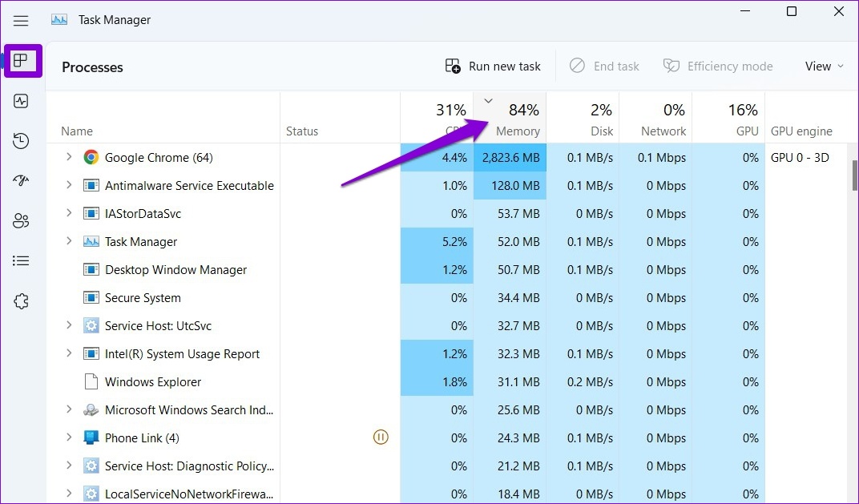Viewport: 859px width, 504px height.
Task: Click the Secure System process icon
Action: (91, 297)
